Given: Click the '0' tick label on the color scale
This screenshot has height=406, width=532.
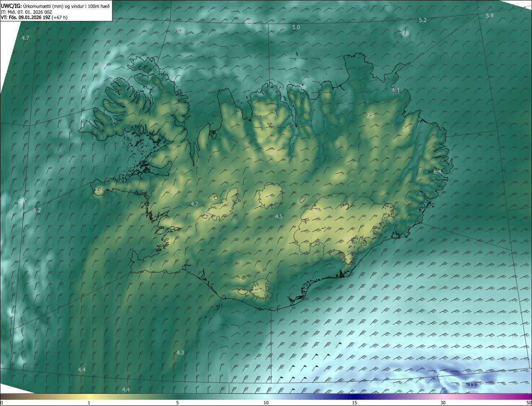Looking at the screenshot, I should click(x=2, y=403).
